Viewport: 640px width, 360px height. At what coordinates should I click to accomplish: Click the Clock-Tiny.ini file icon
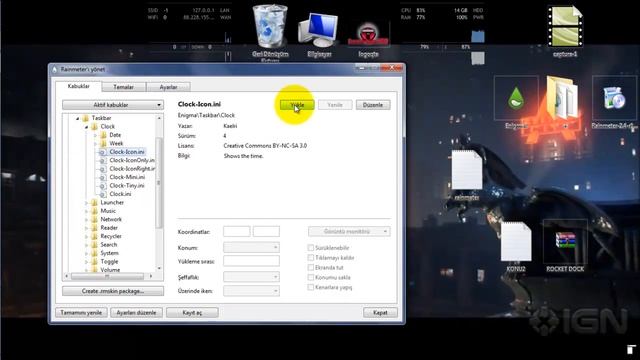pos(102,186)
